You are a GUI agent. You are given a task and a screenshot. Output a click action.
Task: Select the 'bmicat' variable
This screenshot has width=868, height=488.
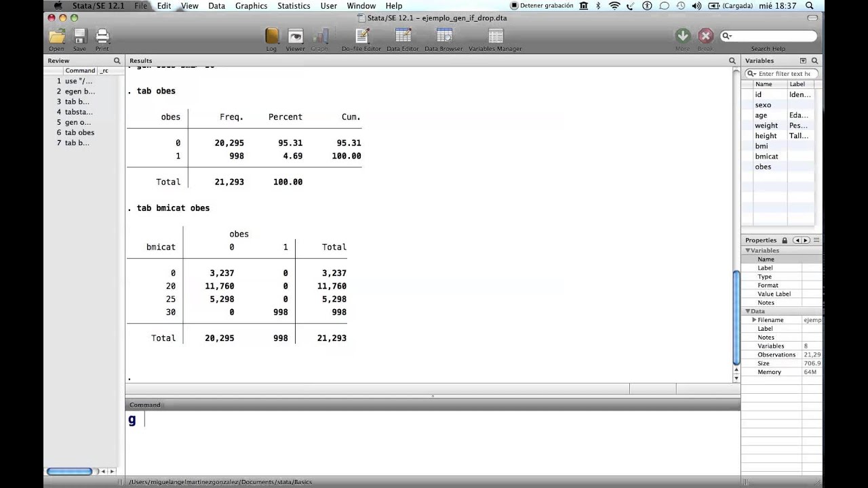click(766, 157)
